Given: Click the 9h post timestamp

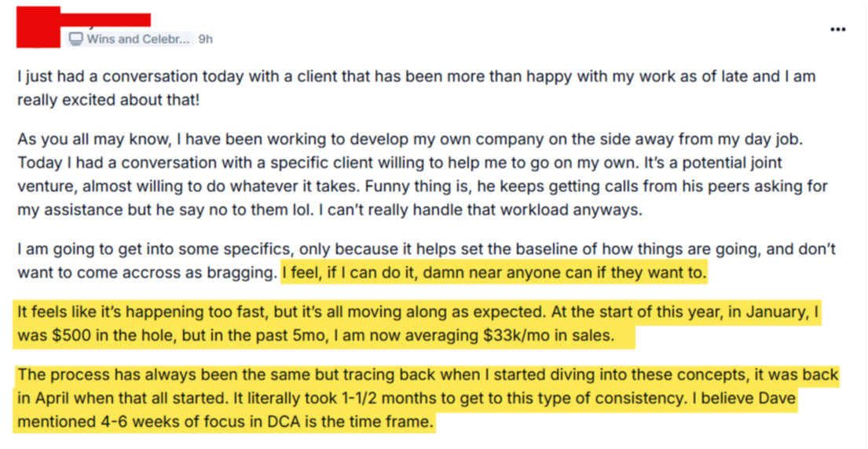Looking at the screenshot, I should [x=205, y=38].
